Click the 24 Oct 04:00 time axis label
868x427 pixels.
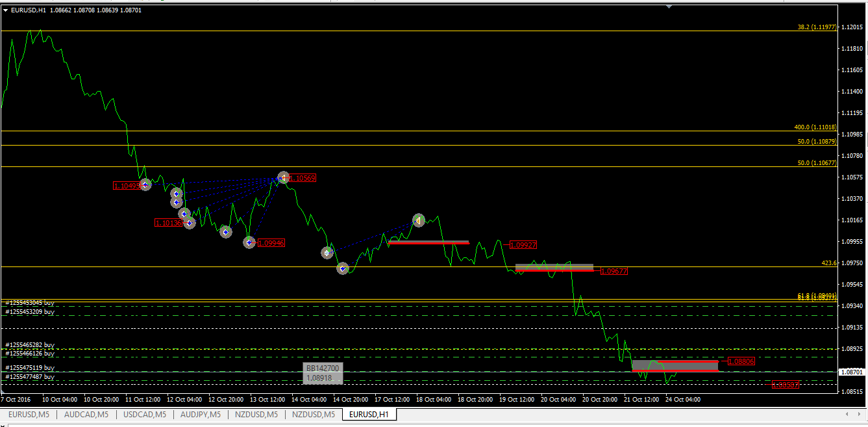click(x=684, y=399)
